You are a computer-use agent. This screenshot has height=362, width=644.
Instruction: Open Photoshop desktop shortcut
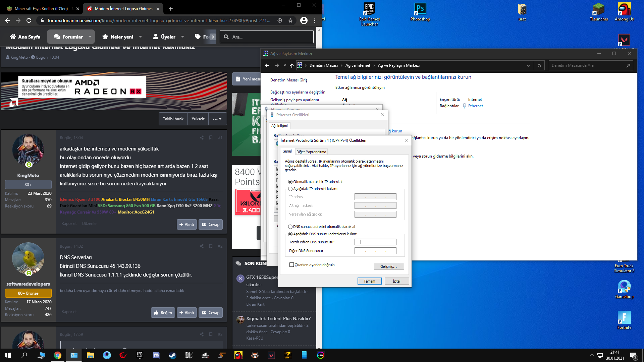(420, 12)
